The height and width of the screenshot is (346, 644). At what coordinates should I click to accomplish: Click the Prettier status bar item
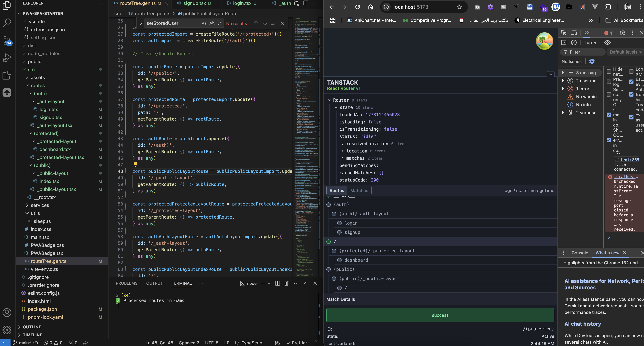[297, 343]
